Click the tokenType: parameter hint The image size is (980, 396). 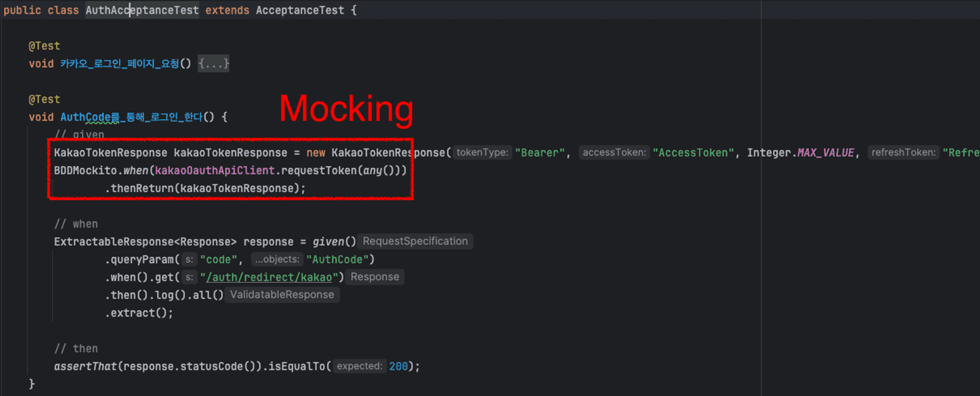tap(482, 152)
